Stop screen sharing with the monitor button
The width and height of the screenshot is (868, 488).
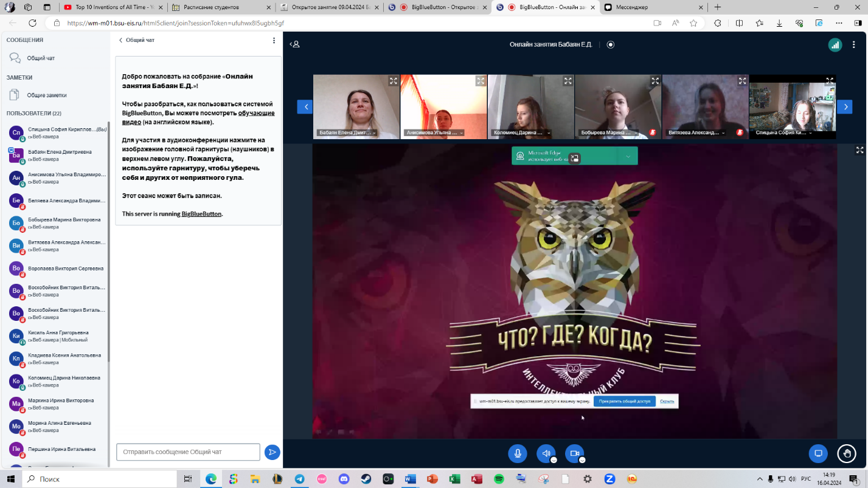click(818, 453)
